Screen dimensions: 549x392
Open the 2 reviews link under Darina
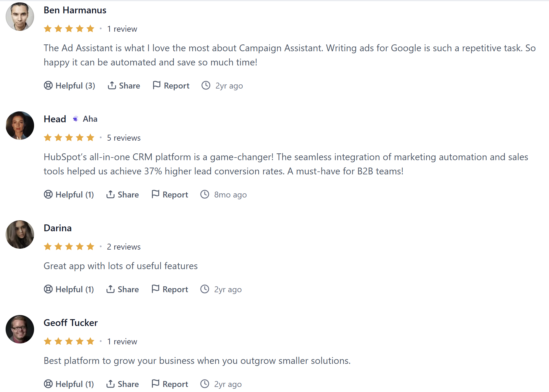[124, 246]
